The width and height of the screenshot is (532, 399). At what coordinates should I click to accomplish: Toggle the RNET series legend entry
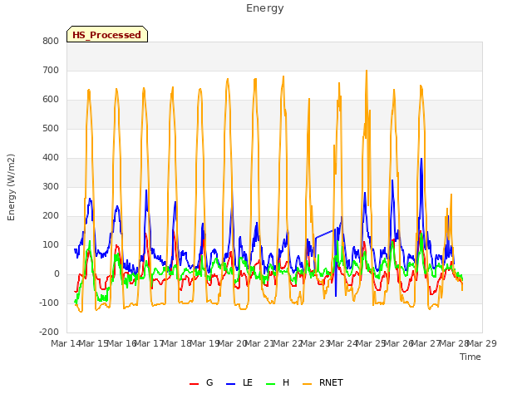point(323,382)
